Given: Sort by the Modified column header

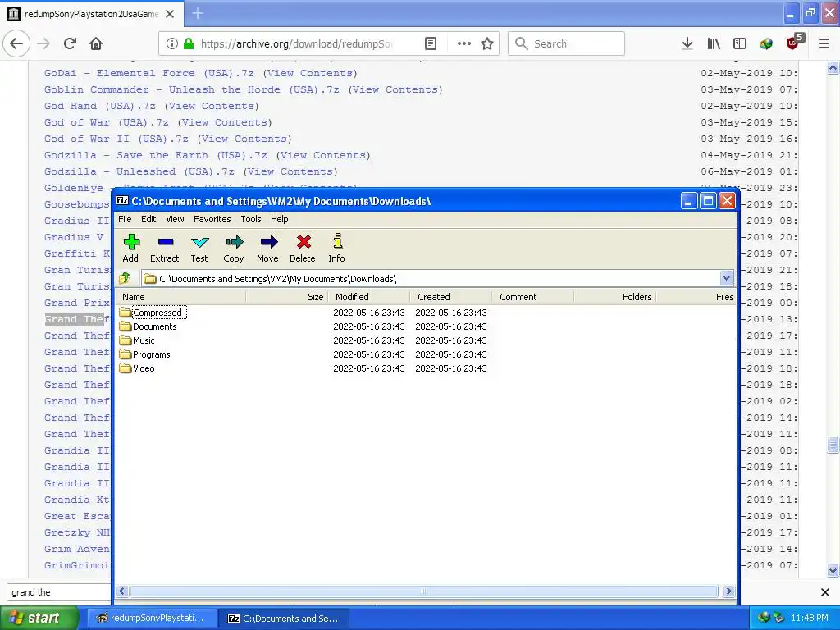Looking at the screenshot, I should click(368, 297).
